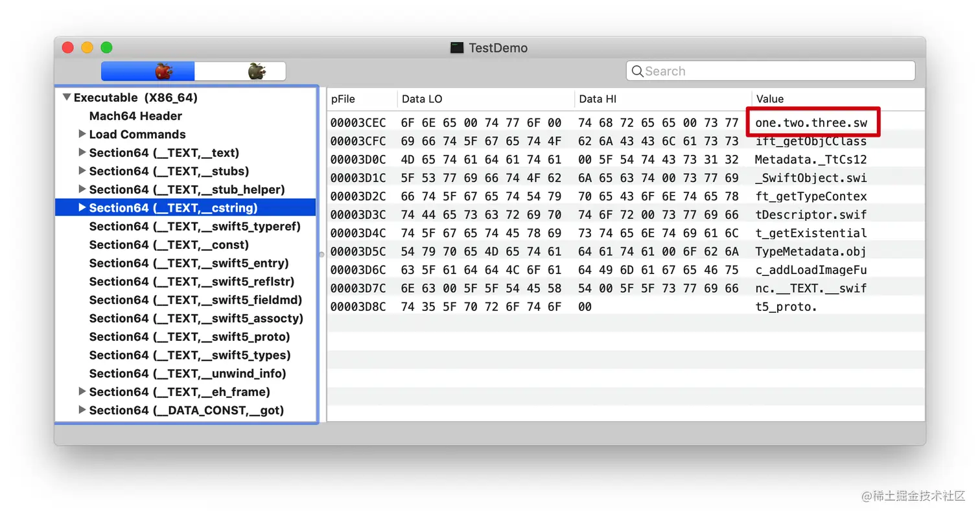The image size is (980, 517).
Task: Expand Section64 (__DATA_CONST,__got) triangle
Action: tap(82, 410)
